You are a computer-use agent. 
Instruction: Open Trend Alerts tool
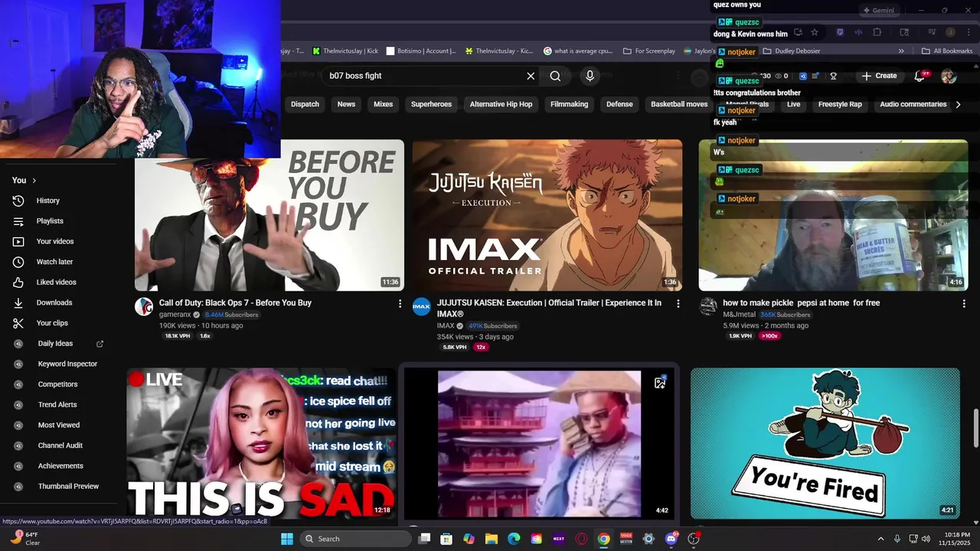point(58,405)
